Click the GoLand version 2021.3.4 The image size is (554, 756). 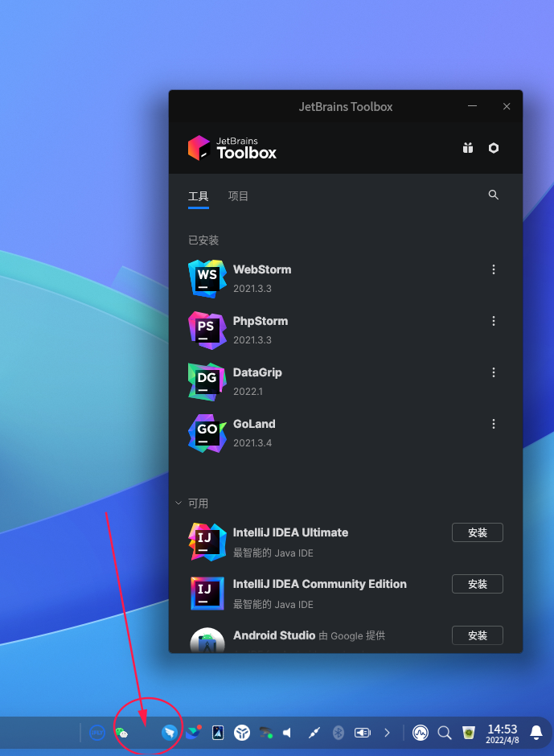(252, 442)
